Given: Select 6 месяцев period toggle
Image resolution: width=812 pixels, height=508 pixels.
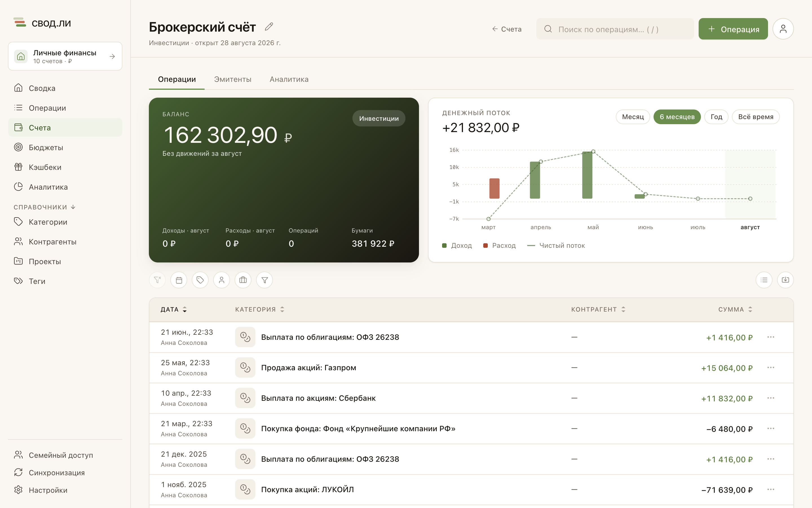Looking at the screenshot, I should click(677, 117).
